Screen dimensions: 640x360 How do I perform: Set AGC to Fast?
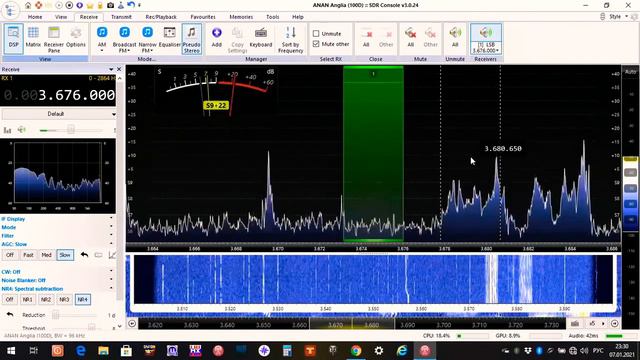(x=28, y=255)
